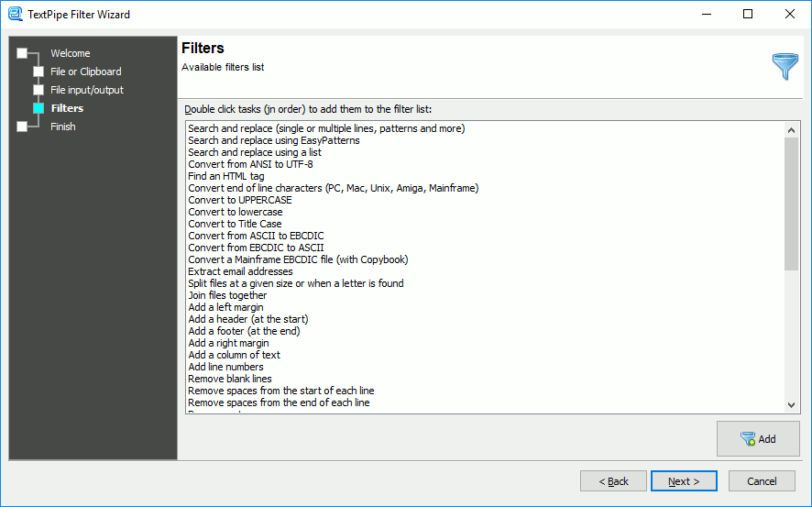812x507 pixels.
Task: Proceed with the Next button
Action: tap(684, 481)
